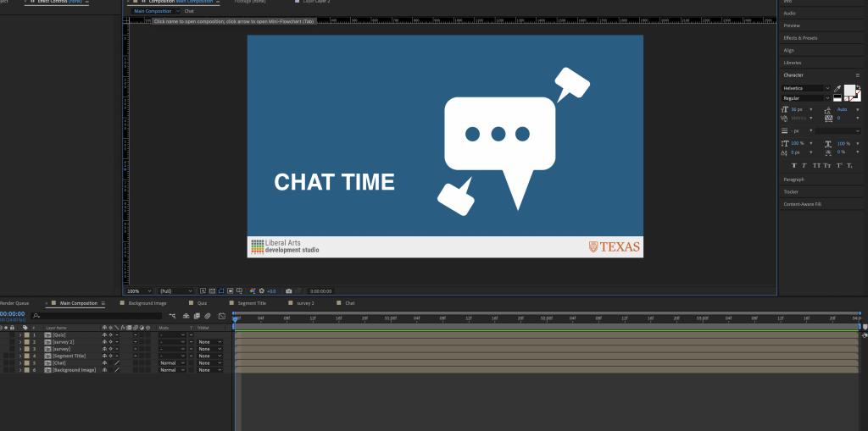This screenshot has height=431, width=868.
Task: Toggle mask and shape path visibility icon
Action: coord(221,291)
